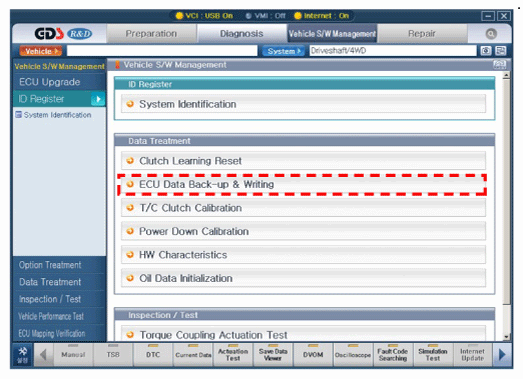Click the camera screenshot icon

tap(486, 51)
